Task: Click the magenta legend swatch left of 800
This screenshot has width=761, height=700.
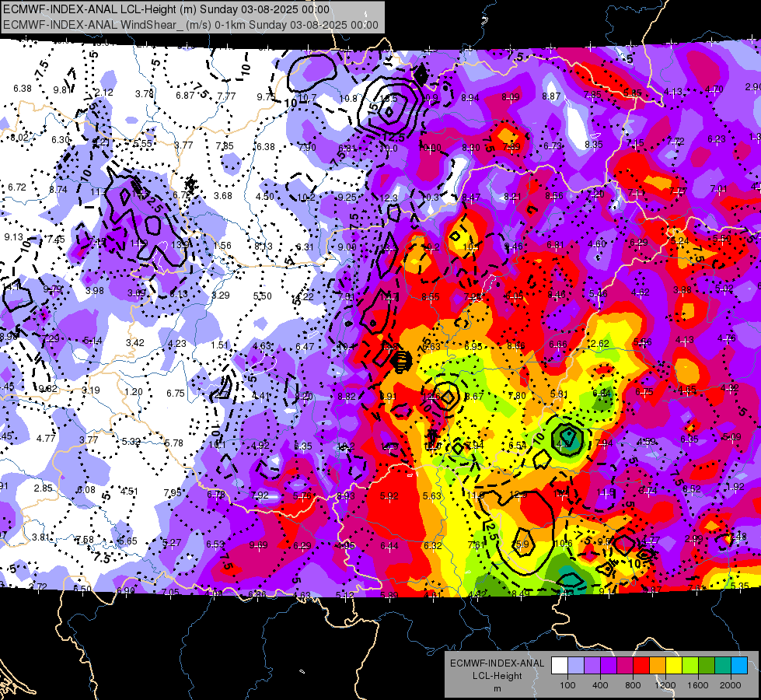Action: 625,666
